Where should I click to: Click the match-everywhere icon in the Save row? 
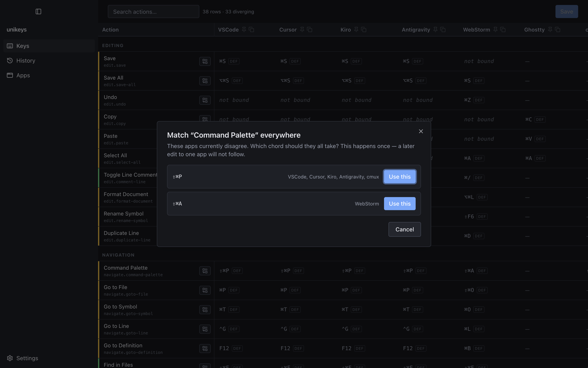coord(205,61)
